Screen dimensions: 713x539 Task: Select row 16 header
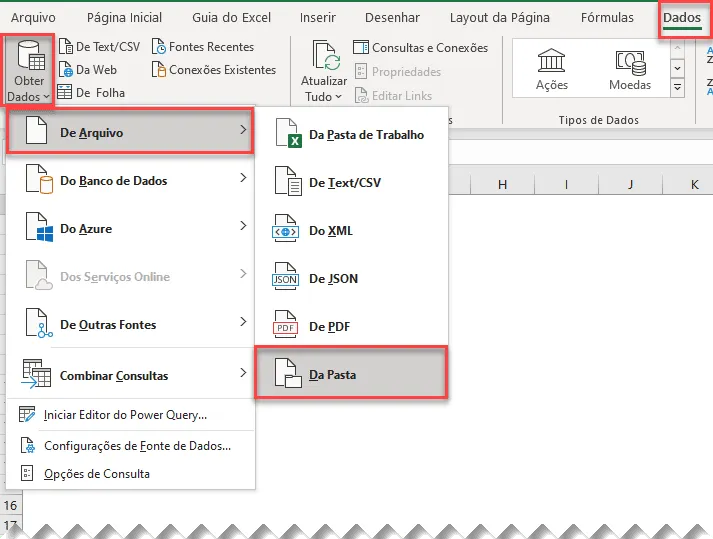(10, 505)
